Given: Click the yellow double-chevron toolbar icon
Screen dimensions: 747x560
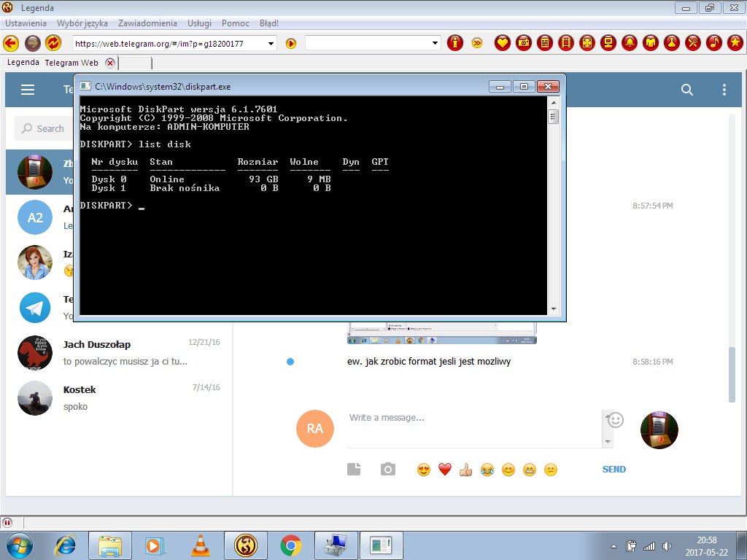Looking at the screenshot, I should point(477,43).
